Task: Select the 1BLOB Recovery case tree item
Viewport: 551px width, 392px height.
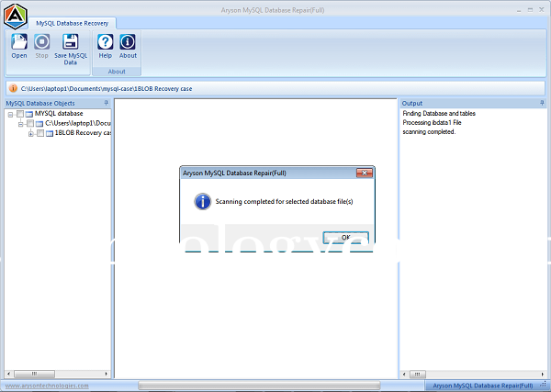Action: click(x=83, y=133)
